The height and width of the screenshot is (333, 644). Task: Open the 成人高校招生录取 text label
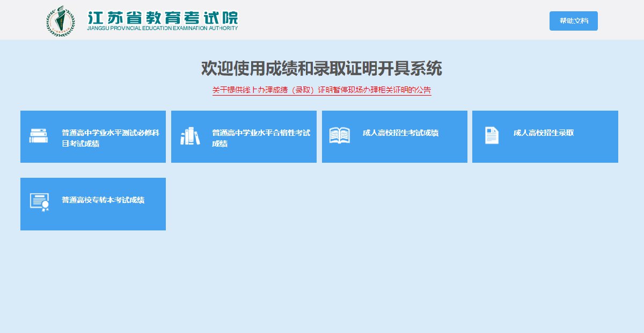(543, 133)
